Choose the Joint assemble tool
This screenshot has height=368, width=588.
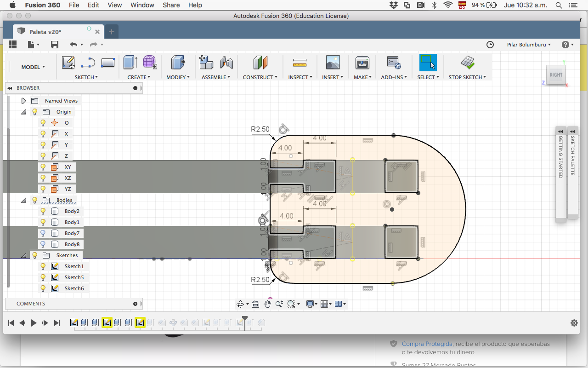tap(226, 63)
